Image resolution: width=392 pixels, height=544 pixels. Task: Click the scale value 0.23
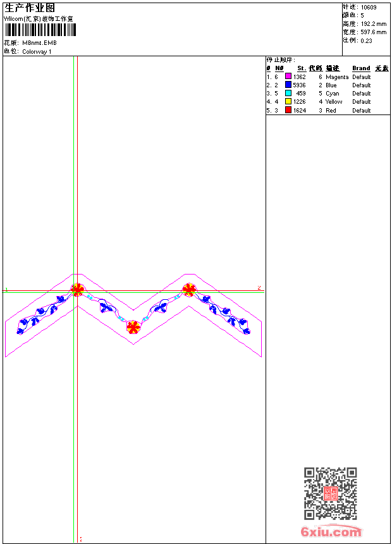(x=366, y=41)
